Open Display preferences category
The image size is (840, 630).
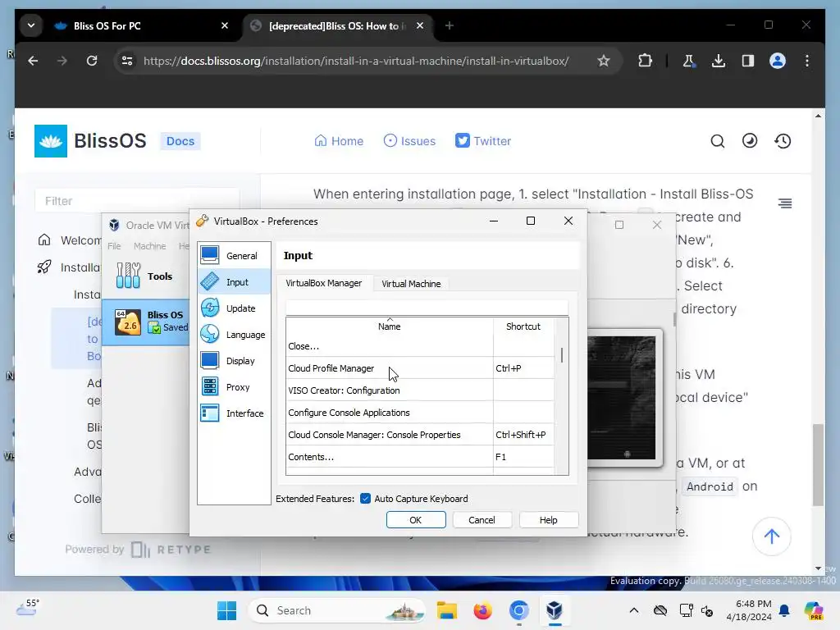[234, 361]
